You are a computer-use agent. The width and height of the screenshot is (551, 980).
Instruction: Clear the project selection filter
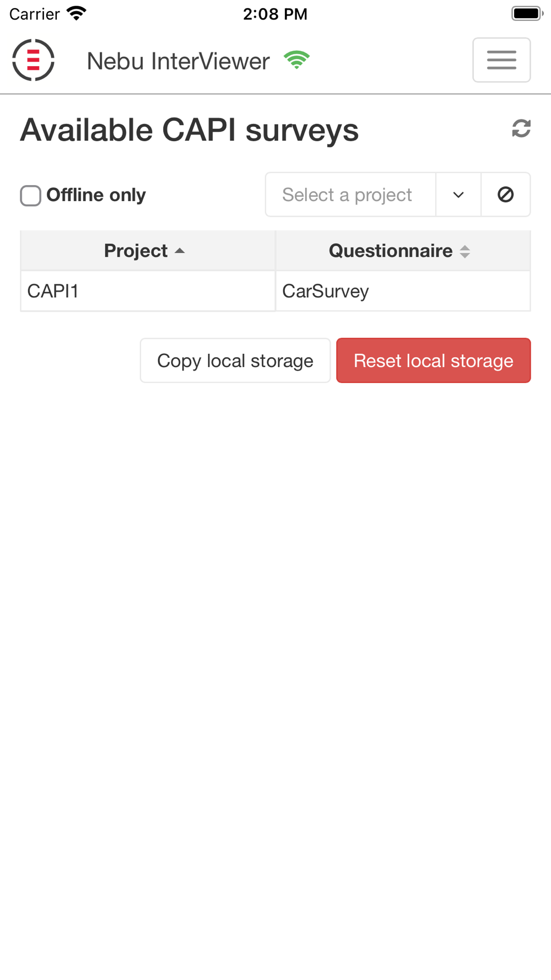(x=505, y=195)
